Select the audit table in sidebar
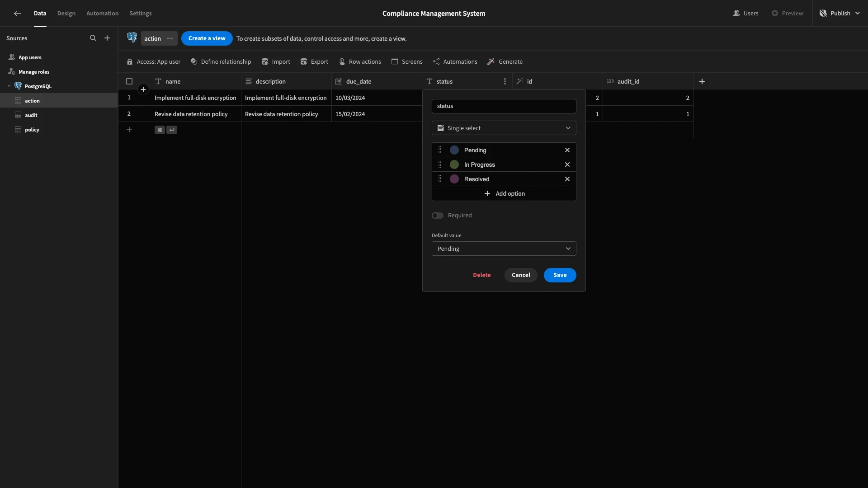Viewport: 868px width, 488px height. point(59,115)
